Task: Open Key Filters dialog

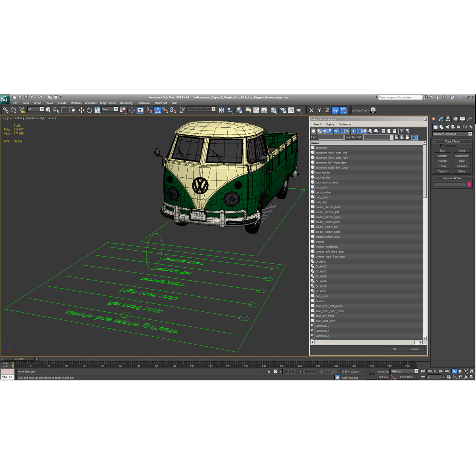Action: [x=407, y=377]
